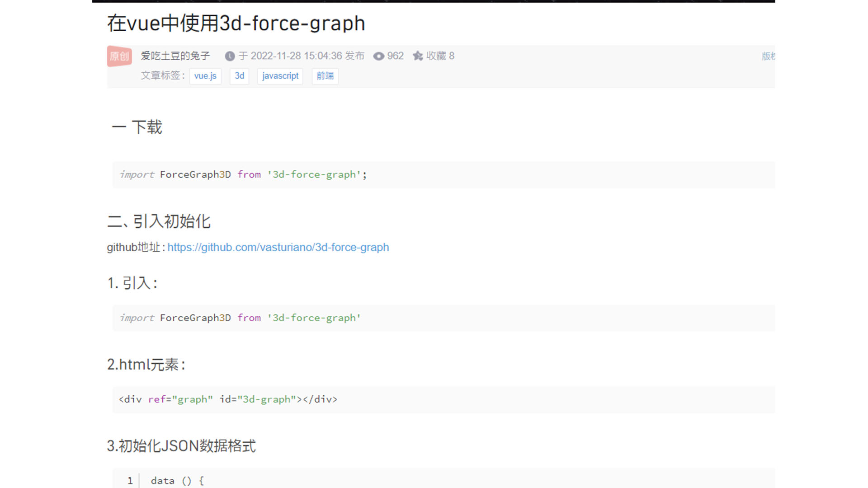
Task: Click the article title 在vue中使用3d-force-graph
Action: tap(236, 23)
